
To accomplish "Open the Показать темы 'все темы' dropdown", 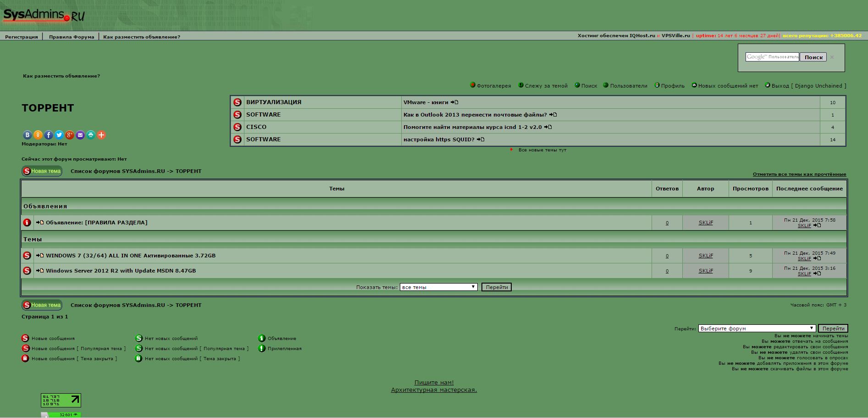I will coord(439,287).
